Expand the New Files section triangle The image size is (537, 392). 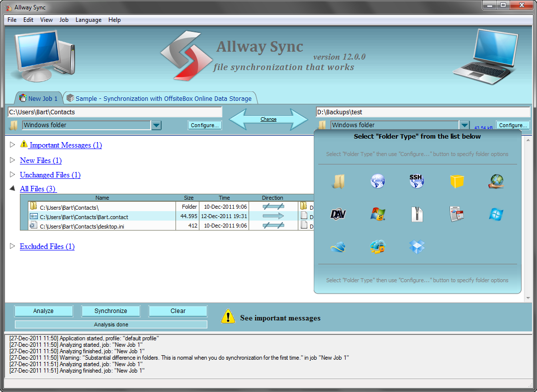coord(12,160)
